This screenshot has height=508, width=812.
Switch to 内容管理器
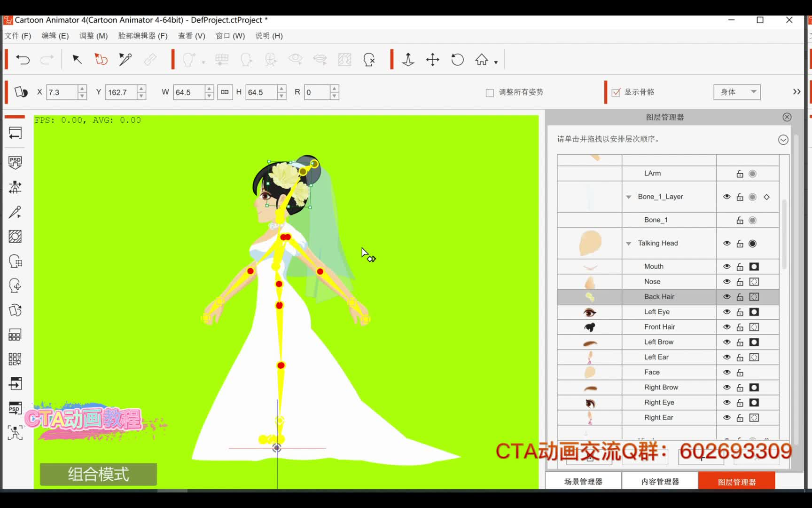(x=660, y=480)
